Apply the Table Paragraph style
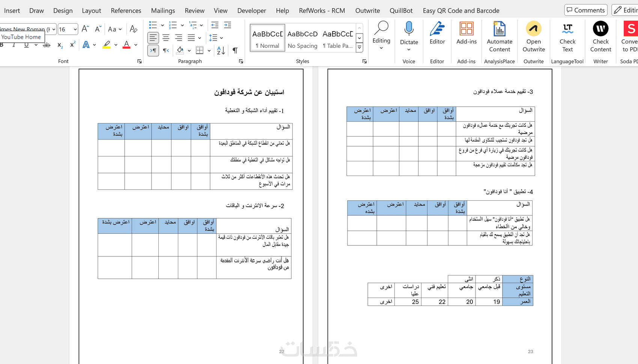Viewport: 638px width, 364px height. (x=337, y=38)
